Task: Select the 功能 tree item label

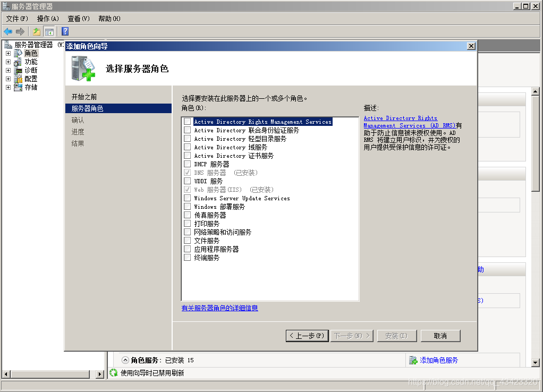Action: 31,62
